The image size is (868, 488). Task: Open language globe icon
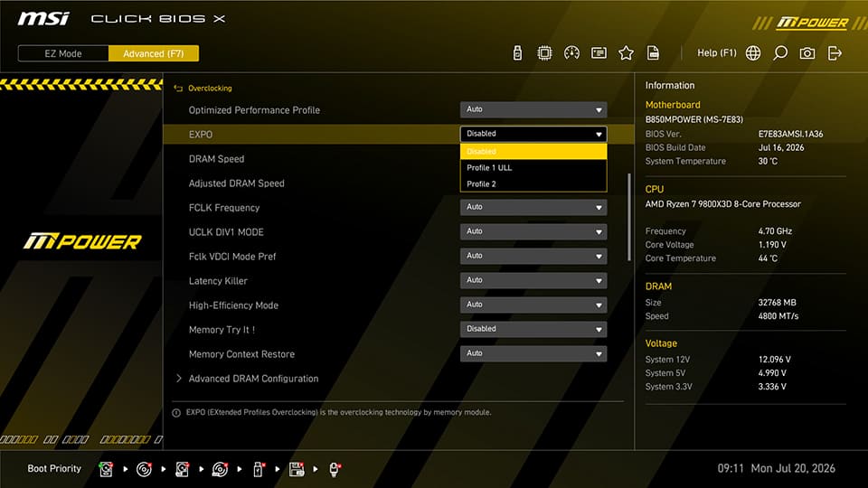coord(753,53)
